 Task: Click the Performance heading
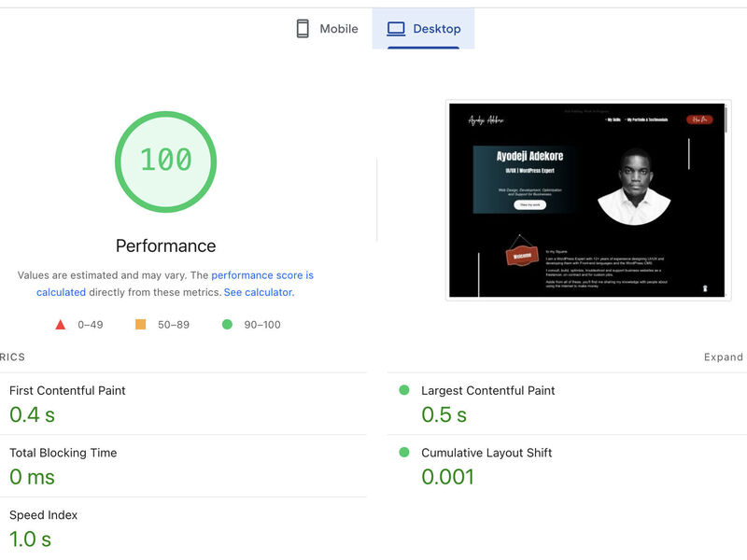(x=165, y=245)
